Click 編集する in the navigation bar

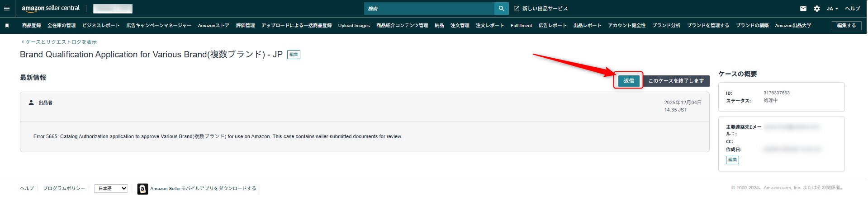846,26
